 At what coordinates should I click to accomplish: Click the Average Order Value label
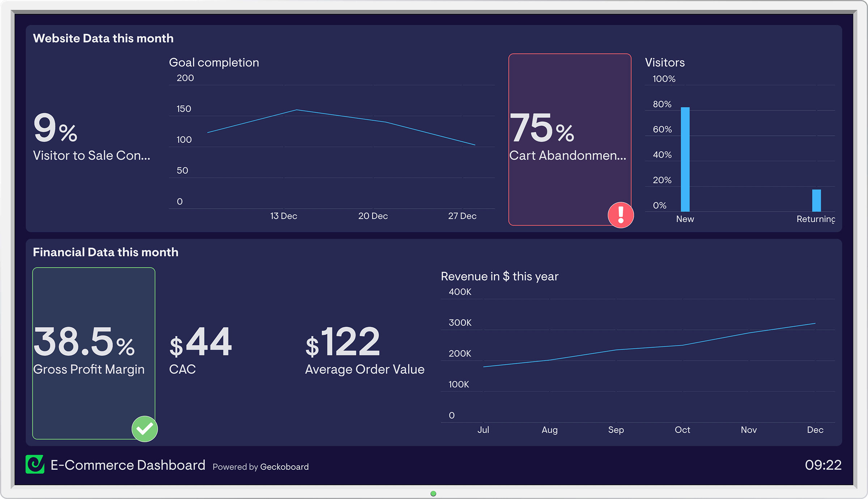coord(365,369)
